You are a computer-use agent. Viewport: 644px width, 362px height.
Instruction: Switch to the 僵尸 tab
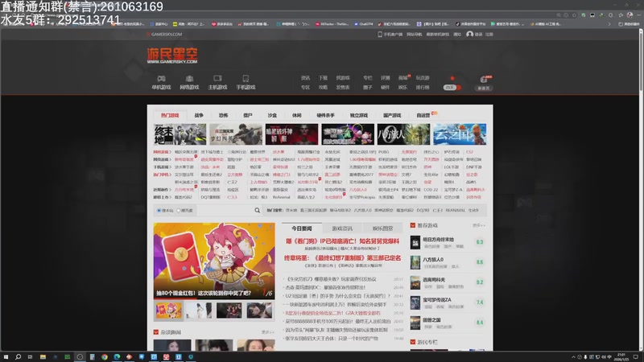[248, 115]
